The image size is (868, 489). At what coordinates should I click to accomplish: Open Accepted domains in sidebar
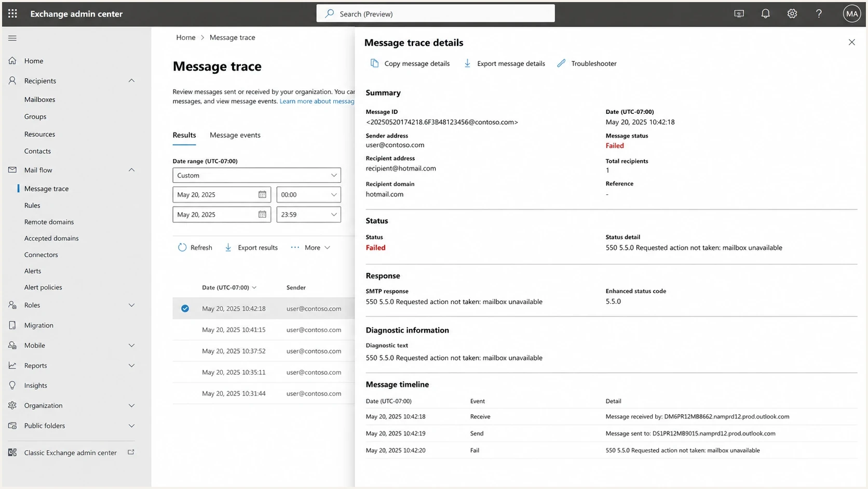click(x=51, y=238)
